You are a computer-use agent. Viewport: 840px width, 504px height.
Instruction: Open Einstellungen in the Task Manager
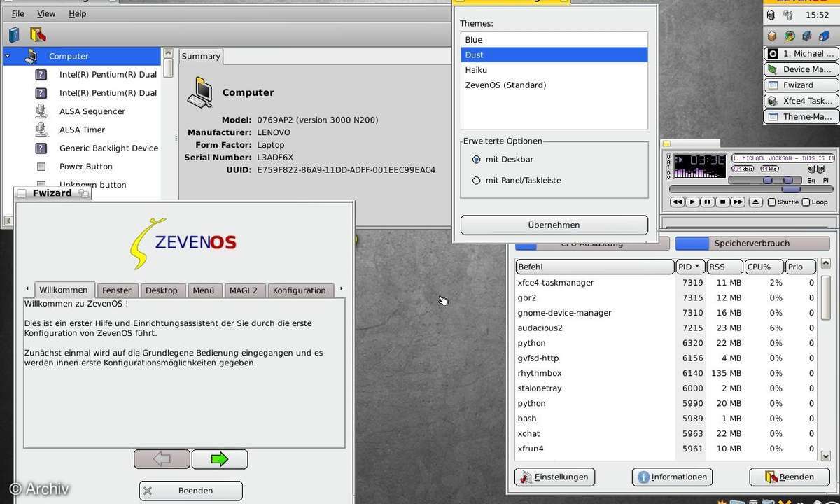click(555, 477)
